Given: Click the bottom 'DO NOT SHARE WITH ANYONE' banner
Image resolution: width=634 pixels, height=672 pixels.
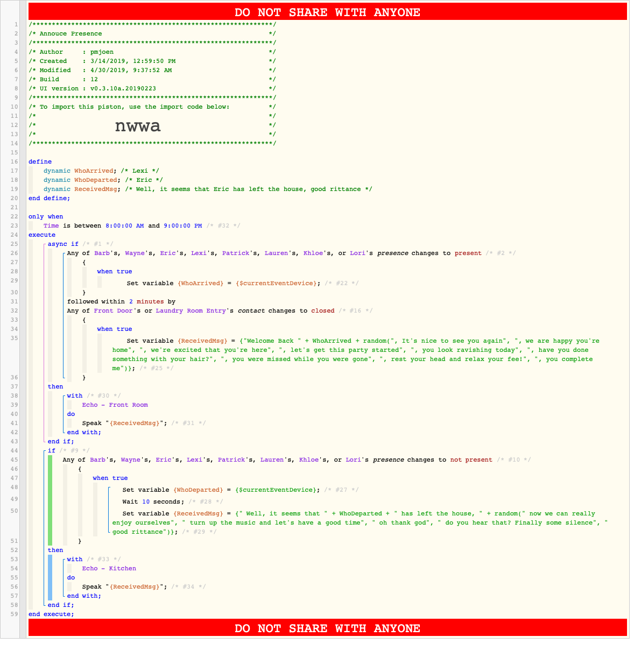Looking at the screenshot, I should [328, 628].
